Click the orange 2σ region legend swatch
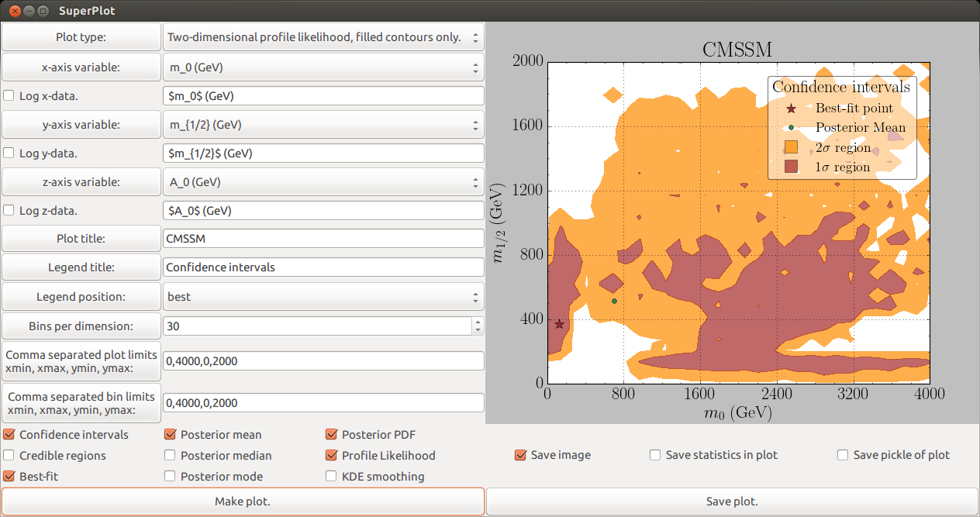This screenshot has width=980, height=517. coord(791,147)
